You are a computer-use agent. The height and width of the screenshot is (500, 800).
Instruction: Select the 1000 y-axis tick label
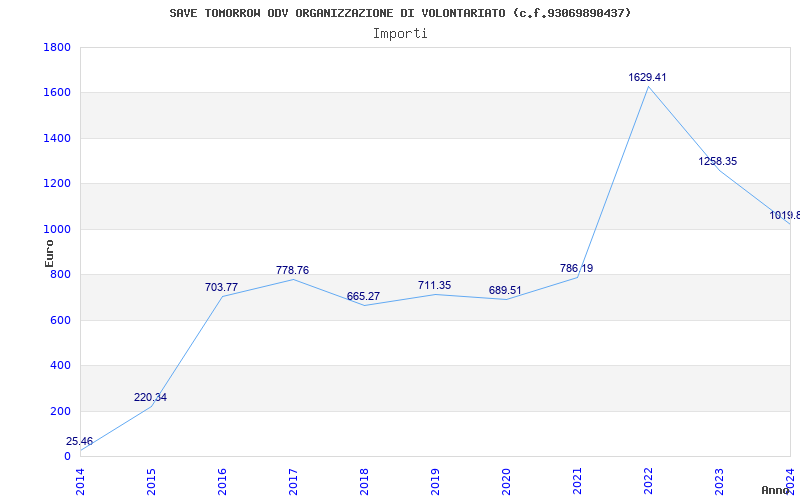point(57,229)
